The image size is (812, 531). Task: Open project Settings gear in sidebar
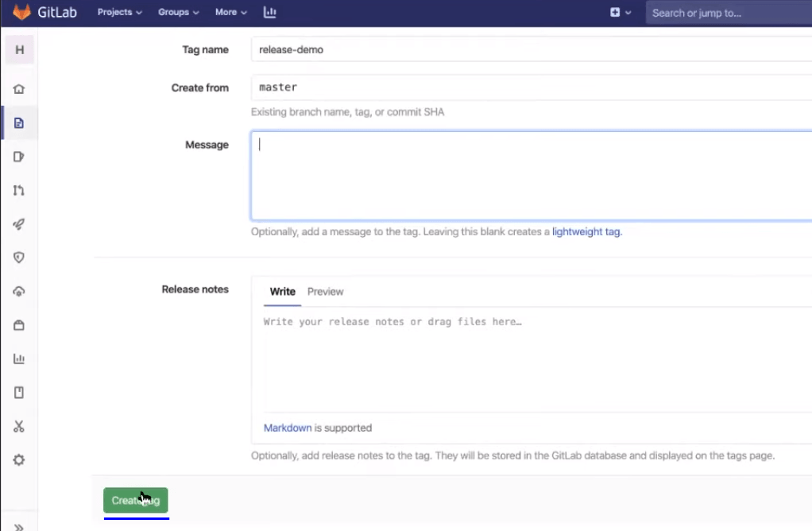(x=19, y=459)
